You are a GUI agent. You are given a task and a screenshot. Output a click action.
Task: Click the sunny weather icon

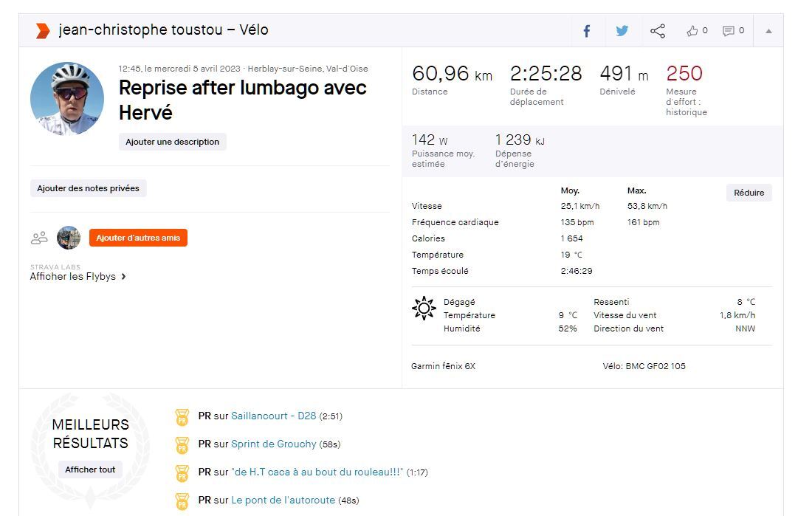tap(424, 308)
